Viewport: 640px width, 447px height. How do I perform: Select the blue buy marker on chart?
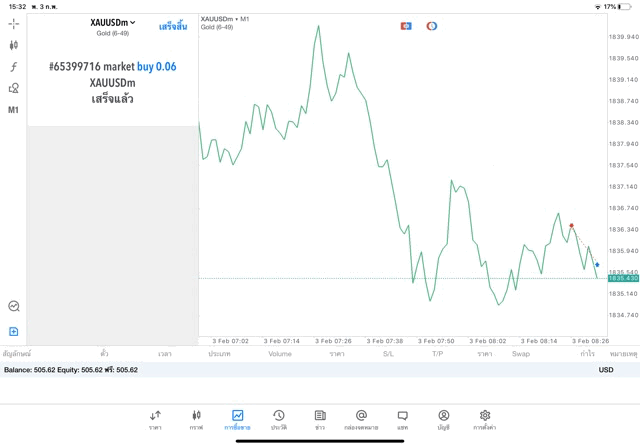597,265
